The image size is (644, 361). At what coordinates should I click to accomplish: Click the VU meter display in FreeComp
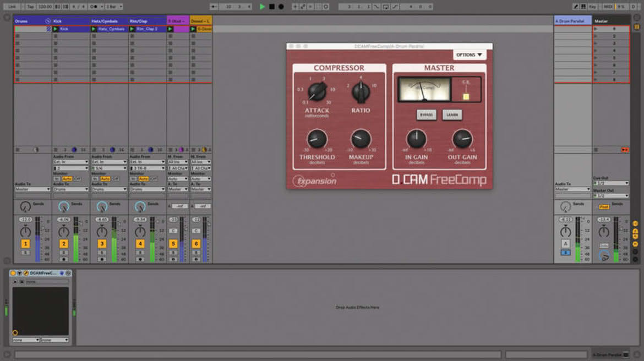(424, 90)
